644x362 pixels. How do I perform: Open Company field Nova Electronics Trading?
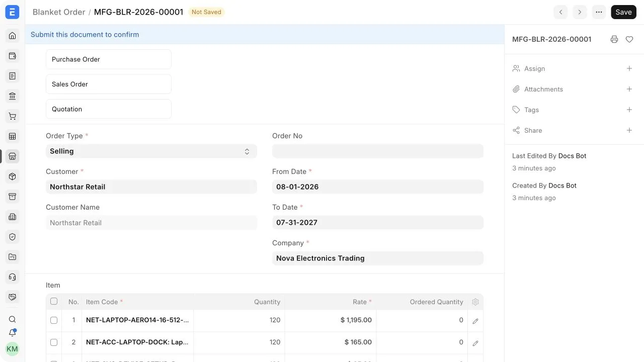point(378,258)
